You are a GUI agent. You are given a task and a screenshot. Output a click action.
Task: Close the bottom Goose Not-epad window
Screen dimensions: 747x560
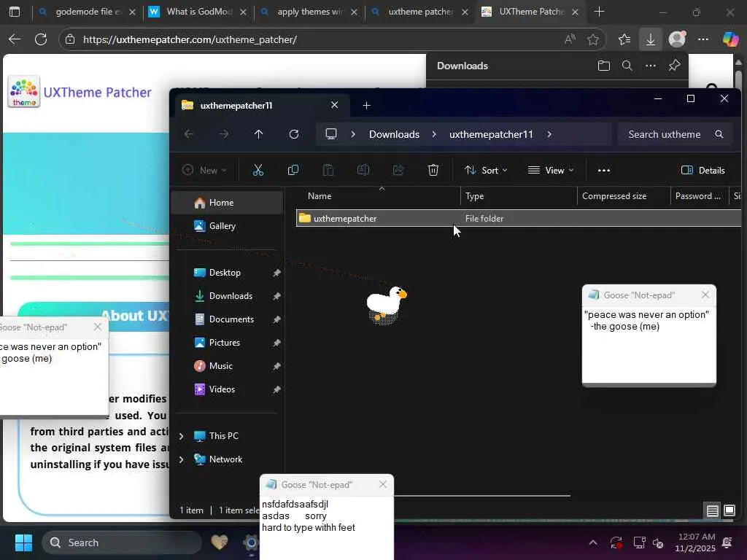(382, 484)
